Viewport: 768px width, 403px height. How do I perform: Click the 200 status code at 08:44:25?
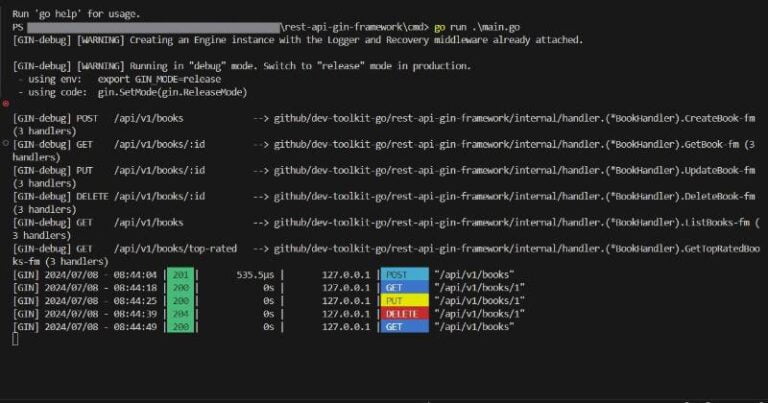[x=181, y=301]
